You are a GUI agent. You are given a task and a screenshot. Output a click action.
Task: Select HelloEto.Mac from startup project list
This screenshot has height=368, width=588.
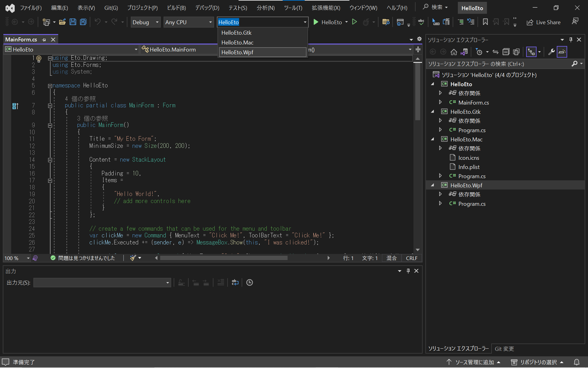click(x=263, y=42)
